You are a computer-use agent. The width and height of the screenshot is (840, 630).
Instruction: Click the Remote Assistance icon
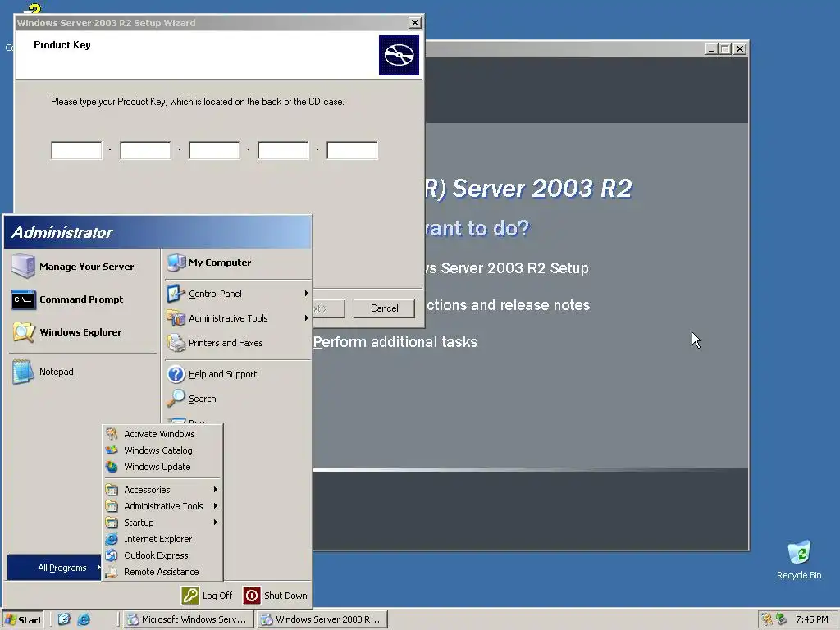click(112, 572)
